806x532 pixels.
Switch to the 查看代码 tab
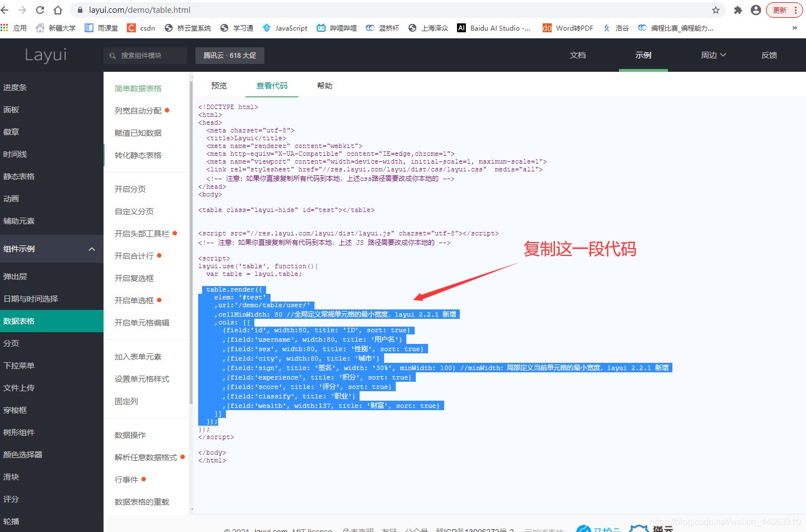pos(272,86)
